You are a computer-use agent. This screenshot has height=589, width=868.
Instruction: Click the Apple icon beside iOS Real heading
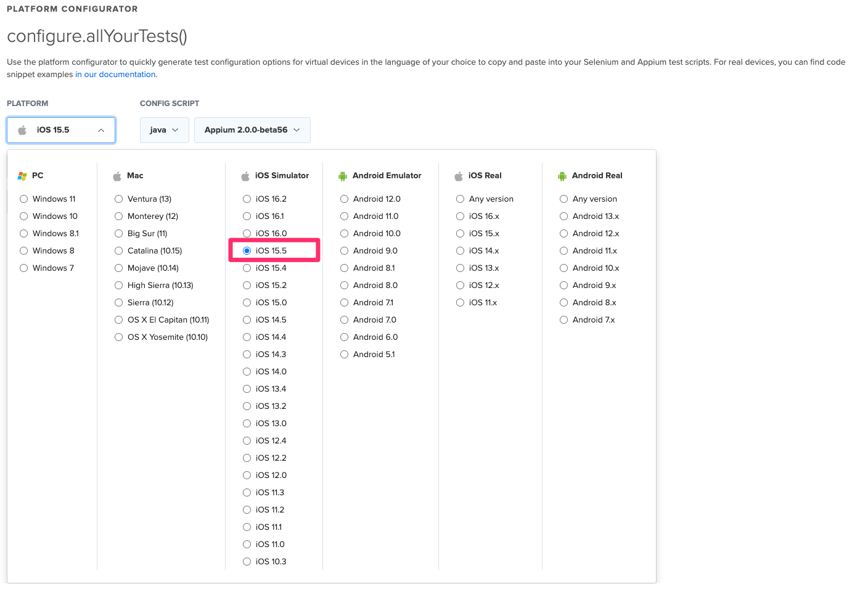459,176
